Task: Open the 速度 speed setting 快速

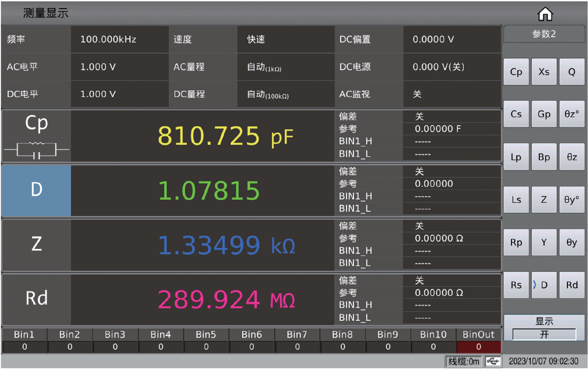Action: click(286, 39)
